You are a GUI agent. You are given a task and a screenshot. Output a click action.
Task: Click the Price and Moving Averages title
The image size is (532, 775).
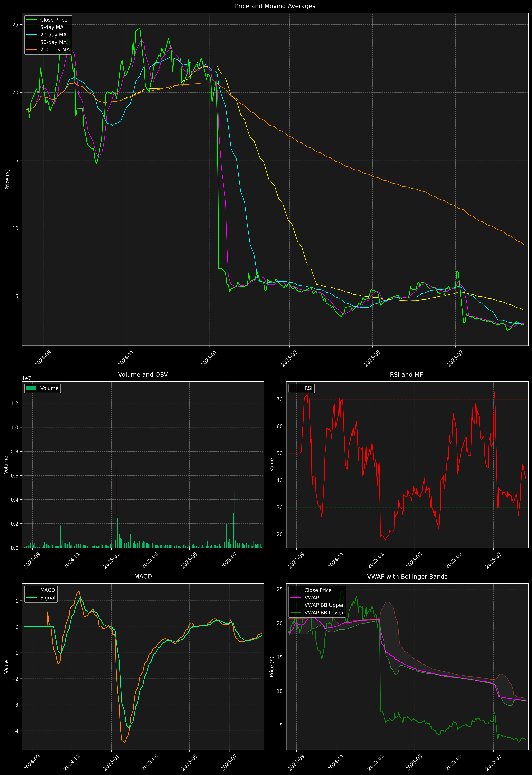(x=275, y=6)
